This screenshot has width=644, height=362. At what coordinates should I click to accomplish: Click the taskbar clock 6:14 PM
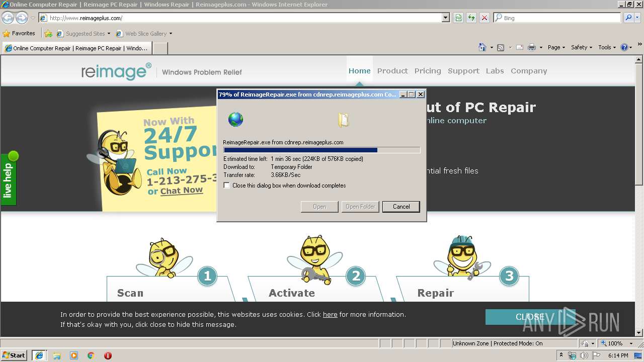pyautogui.click(x=618, y=355)
